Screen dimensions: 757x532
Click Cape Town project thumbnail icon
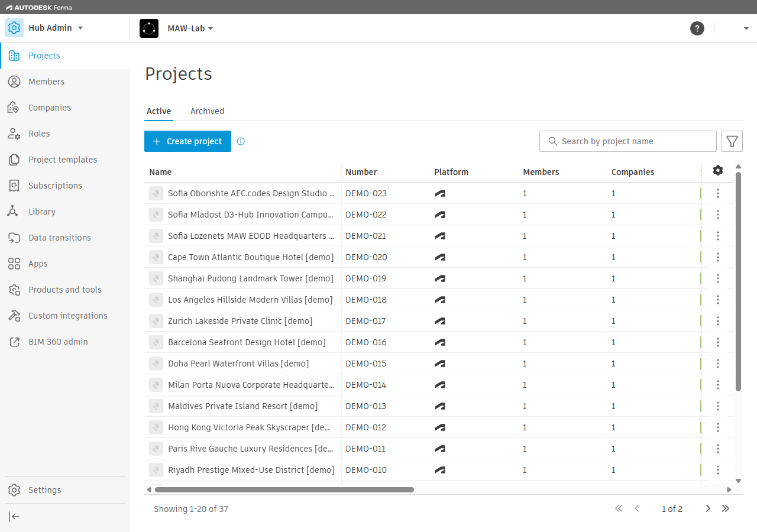[156, 257]
